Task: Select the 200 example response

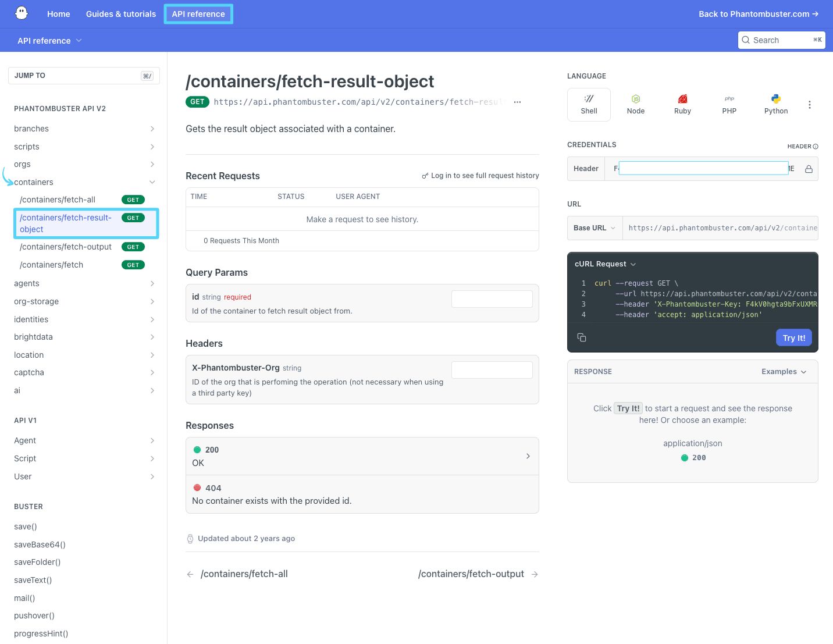Action: click(x=693, y=458)
